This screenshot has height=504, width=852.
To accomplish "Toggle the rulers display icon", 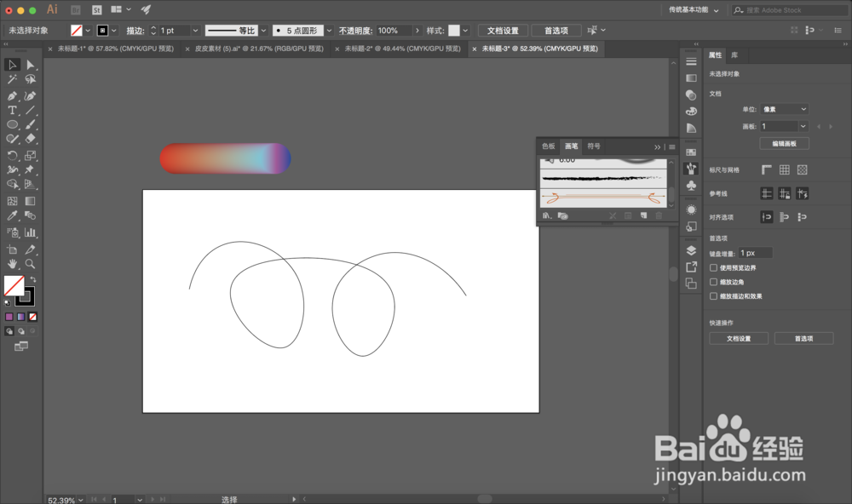I will point(767,170).
